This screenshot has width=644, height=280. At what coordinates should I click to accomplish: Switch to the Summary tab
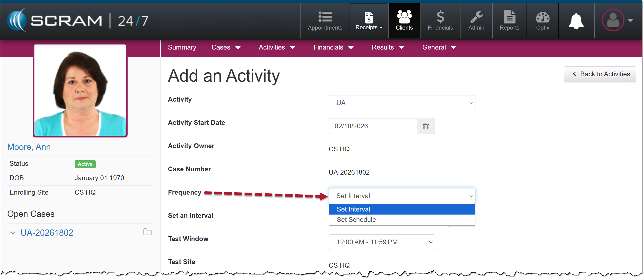182,47
